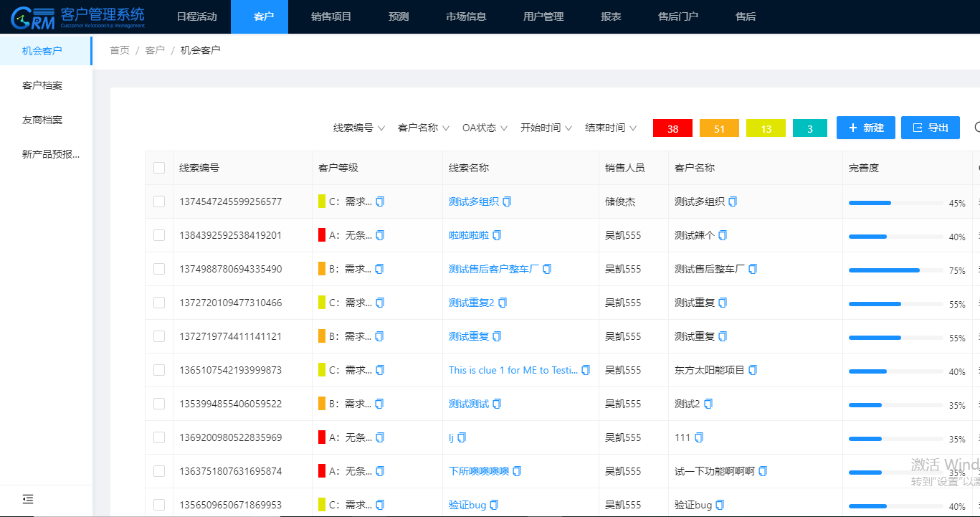Open the 预测 top menu

(399, 16)
